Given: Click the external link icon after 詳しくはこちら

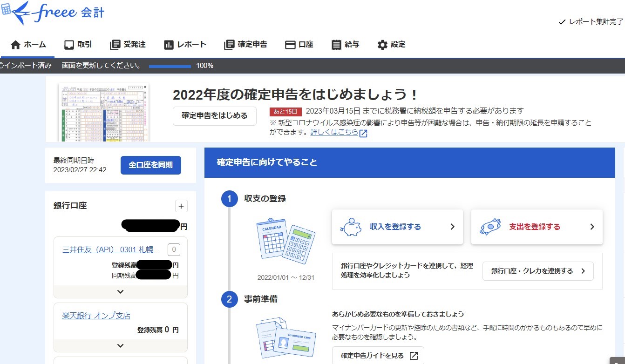Looking at the screenshot, I should tap(363, 133).
